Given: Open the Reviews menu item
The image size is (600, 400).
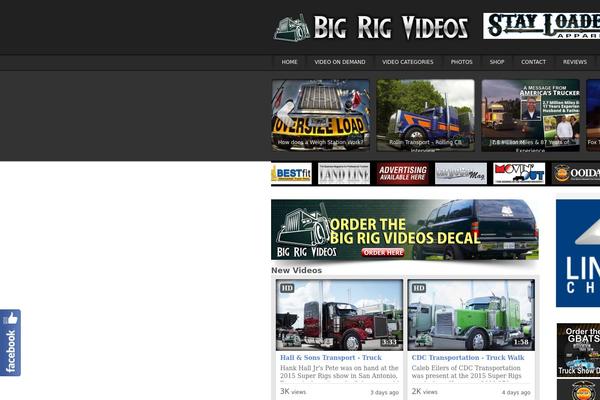Looking at the screenshot, I should coord(575,62).
